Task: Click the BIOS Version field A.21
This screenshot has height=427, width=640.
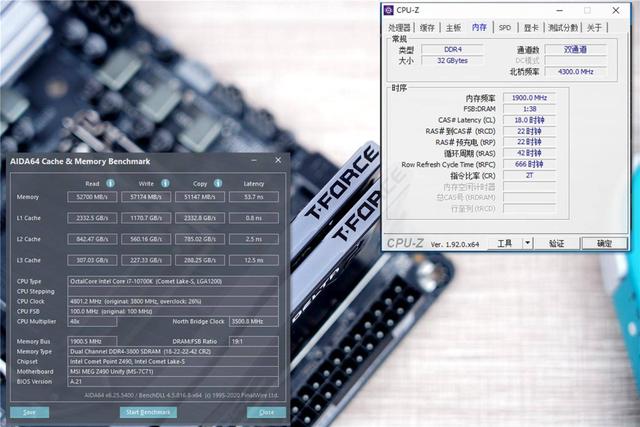Action: click(173, 382)
